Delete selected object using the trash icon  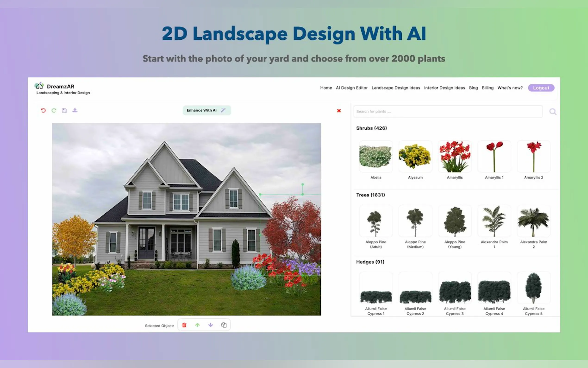(184, 325)
